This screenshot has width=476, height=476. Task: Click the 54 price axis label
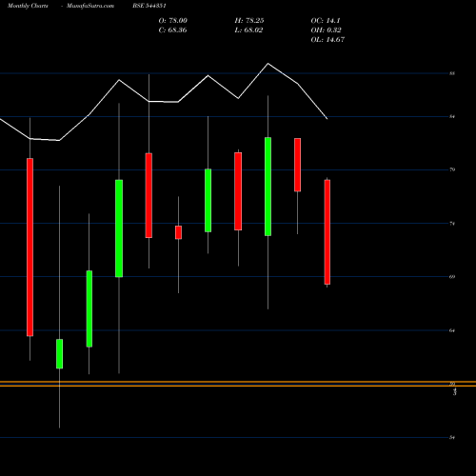452,437
